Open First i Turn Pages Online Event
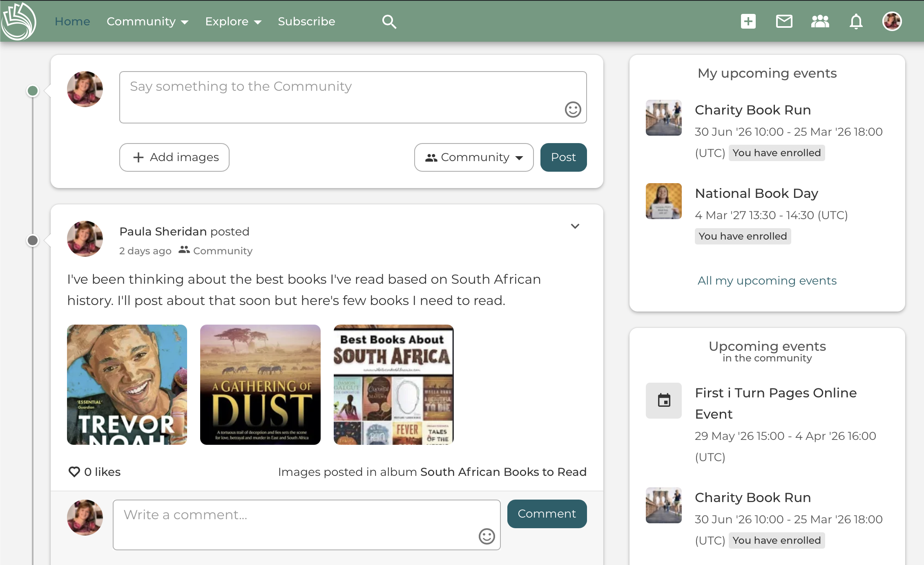 (x=776, y=404)
